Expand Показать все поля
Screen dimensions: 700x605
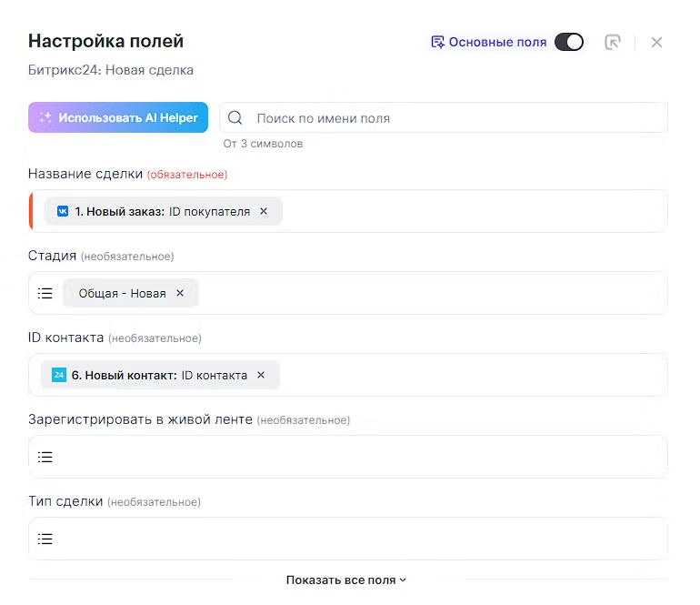coord(346,580)
